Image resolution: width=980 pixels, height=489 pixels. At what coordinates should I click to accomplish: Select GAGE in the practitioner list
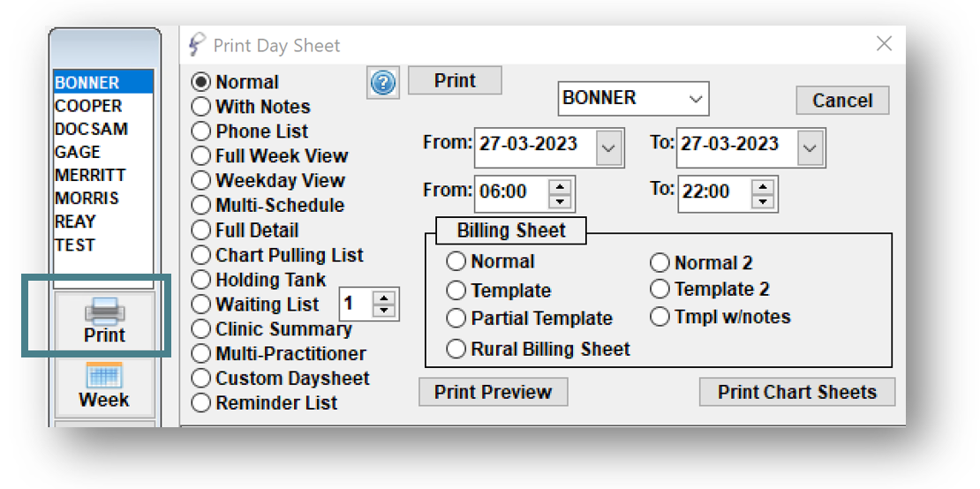tap(104, 152)
